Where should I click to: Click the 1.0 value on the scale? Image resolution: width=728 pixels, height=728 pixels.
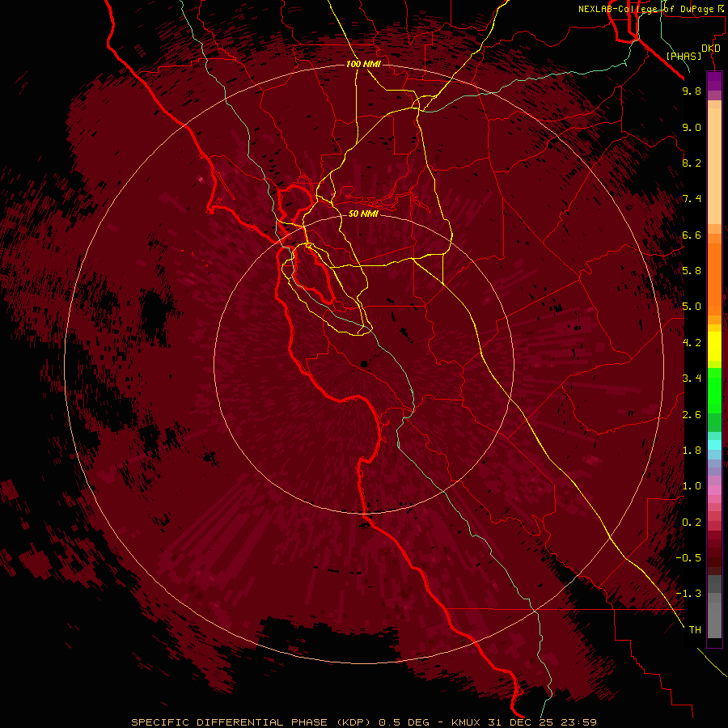point(692,486)
